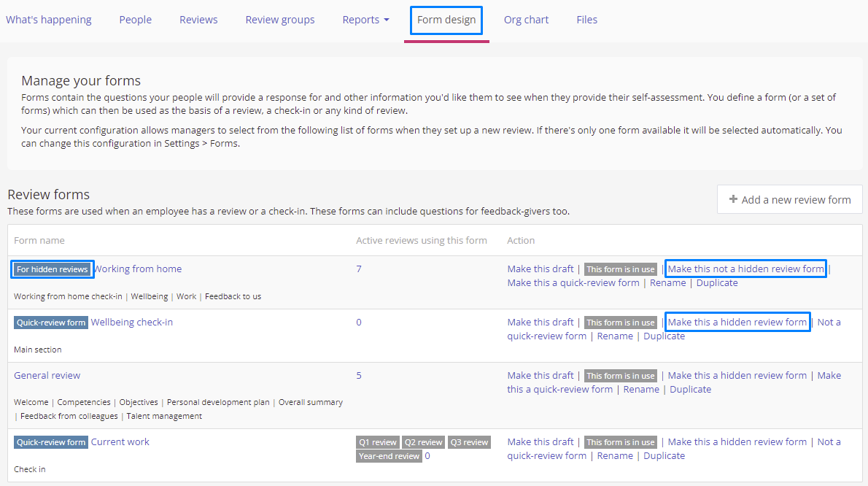Click the Objectives section label
This screenshot has width=868, height=486.
[139, 402]
